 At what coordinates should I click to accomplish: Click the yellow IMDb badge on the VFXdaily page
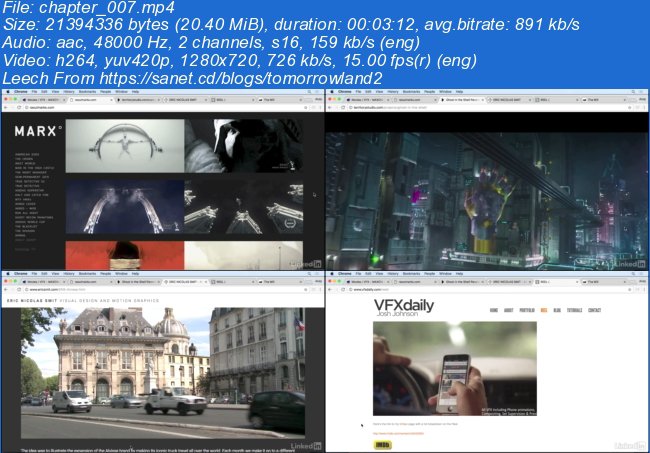[382, 445]
